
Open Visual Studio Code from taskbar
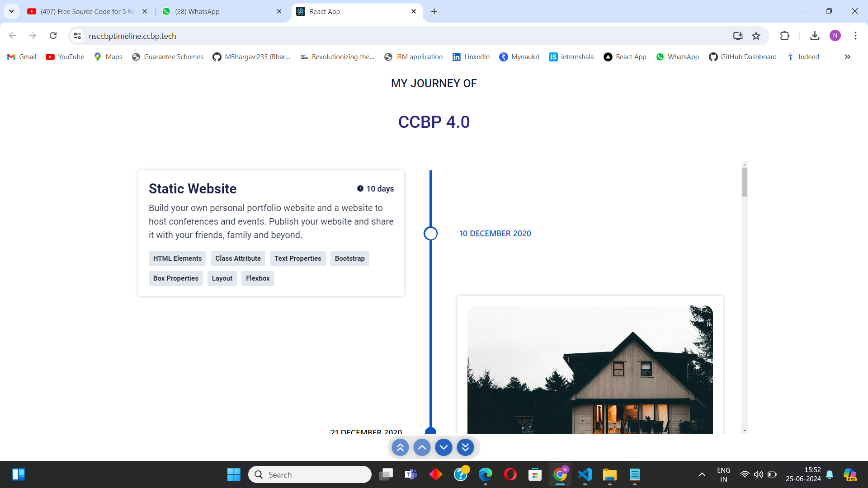[x=585, y=474]
